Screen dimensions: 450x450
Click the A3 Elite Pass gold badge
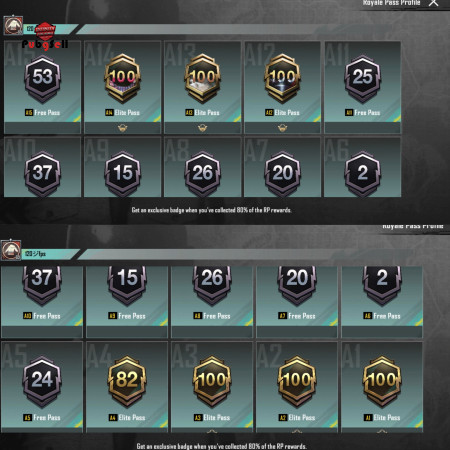(212, 382)
